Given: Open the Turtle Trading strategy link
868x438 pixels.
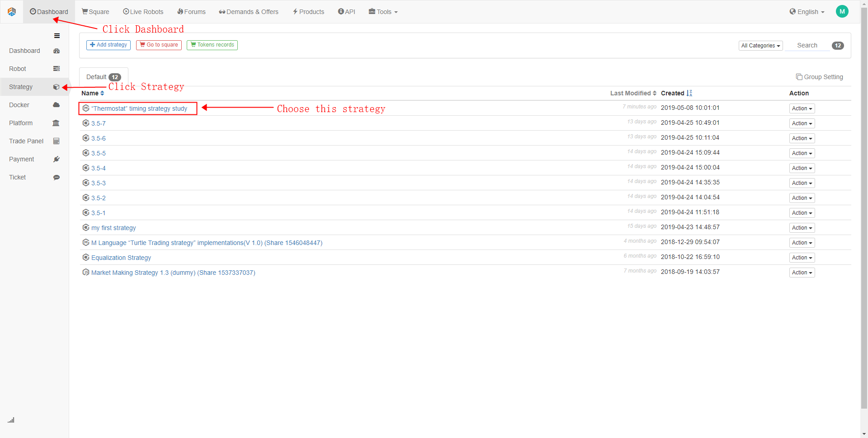Looking at the screenshot, I should [x=207, y=243].
